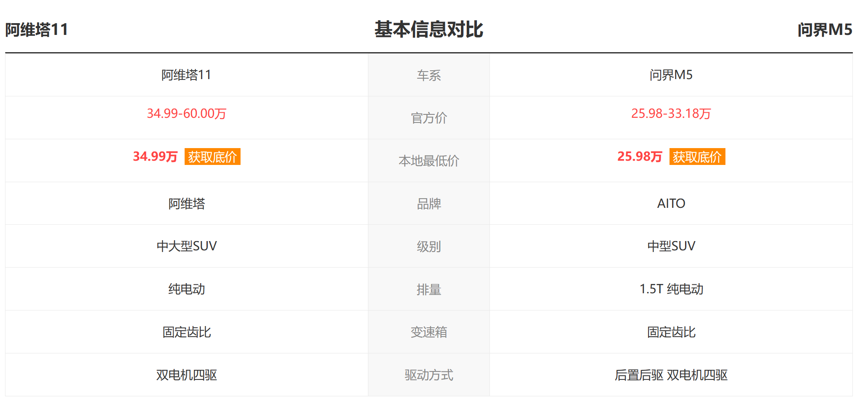This screenshot has height=406, width=868.
Task: Click the 34.99-60.00万 official price
Action: [x=186, y=114]
